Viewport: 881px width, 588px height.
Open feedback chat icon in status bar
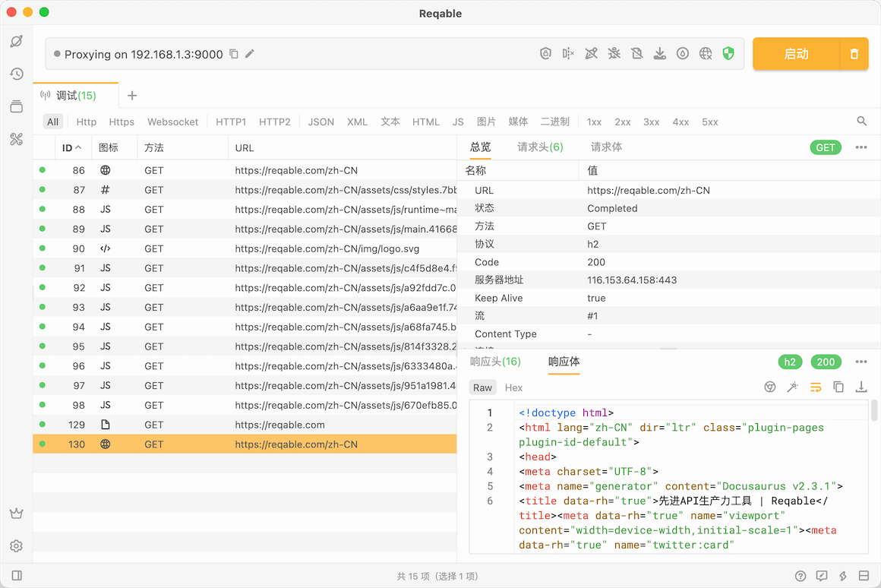822,576
